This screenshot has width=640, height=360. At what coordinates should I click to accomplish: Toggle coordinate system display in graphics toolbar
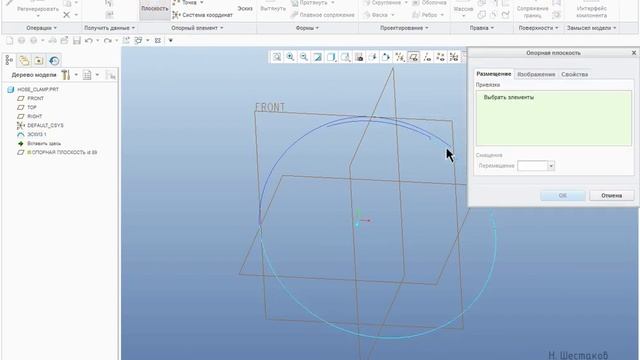(x=454, y=57)
